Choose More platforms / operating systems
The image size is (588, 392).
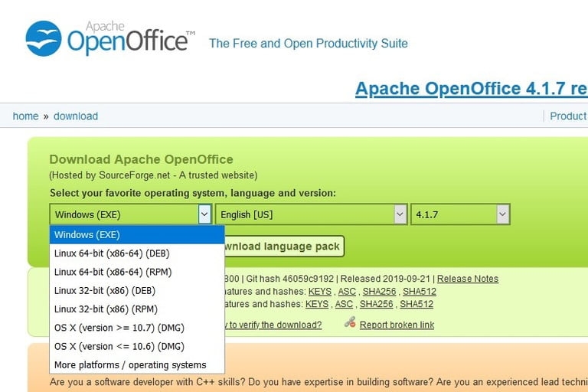coord(137,365)
